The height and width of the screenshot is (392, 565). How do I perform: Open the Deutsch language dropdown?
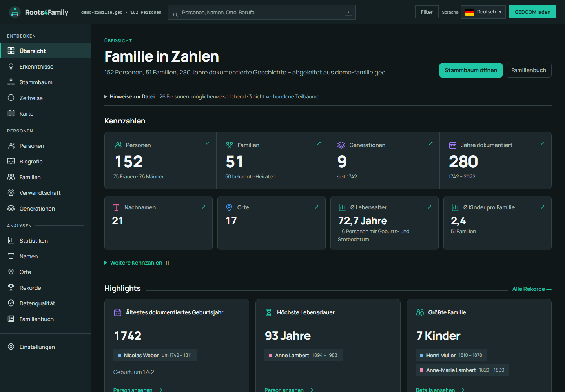coord(483,12)
